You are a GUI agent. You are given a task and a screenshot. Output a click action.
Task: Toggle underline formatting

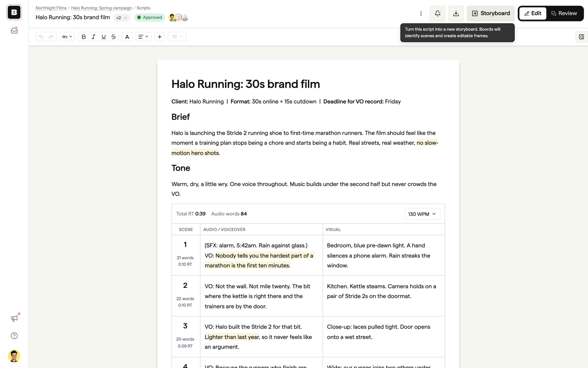pos(103,37)
